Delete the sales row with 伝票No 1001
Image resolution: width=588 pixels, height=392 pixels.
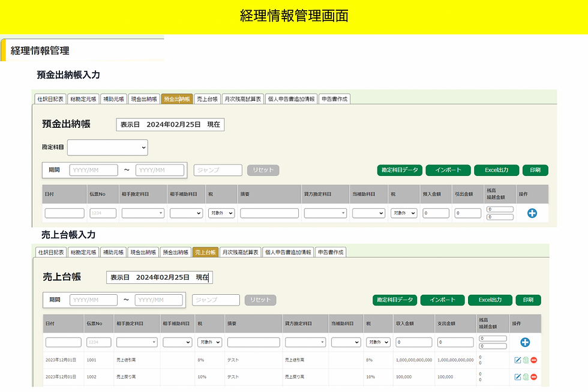pyautogui.click(x=533, y=360)
